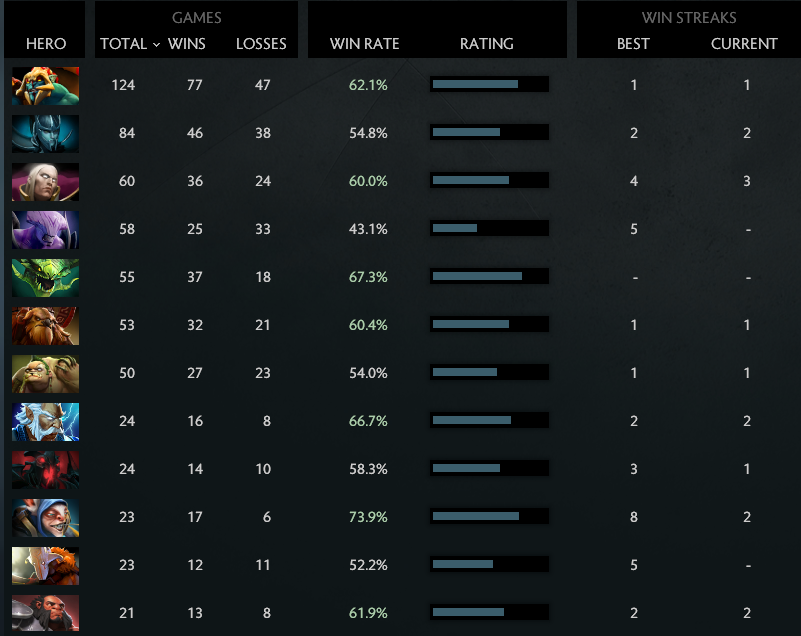Click the bottom hero portrait in the list
The image size is (801, 636).
[x=45, y=612]
